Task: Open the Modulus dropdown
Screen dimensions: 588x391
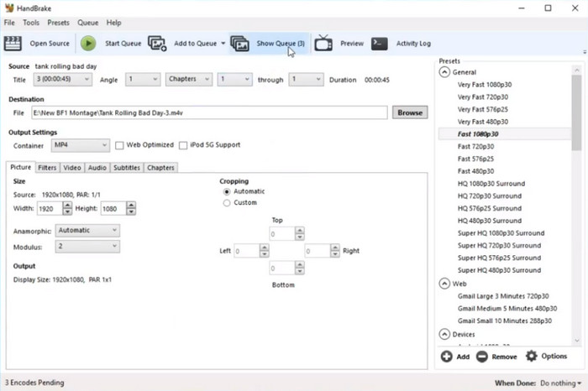Action: 87,247
